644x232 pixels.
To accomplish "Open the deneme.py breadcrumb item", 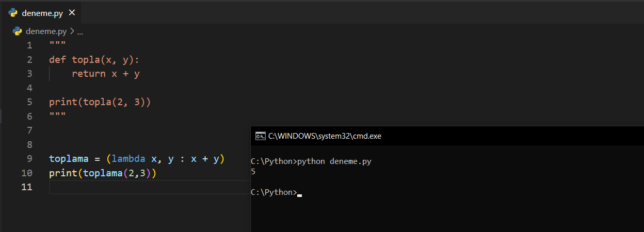I will point(46,31).
